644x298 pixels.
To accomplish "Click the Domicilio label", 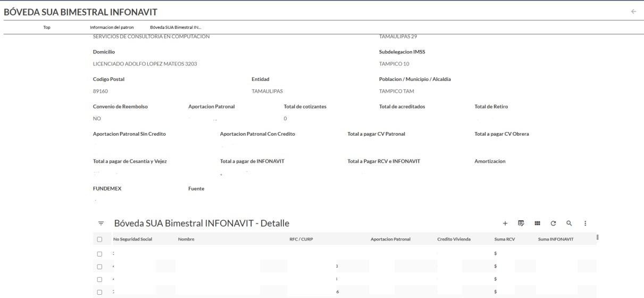I will (104, 52).
